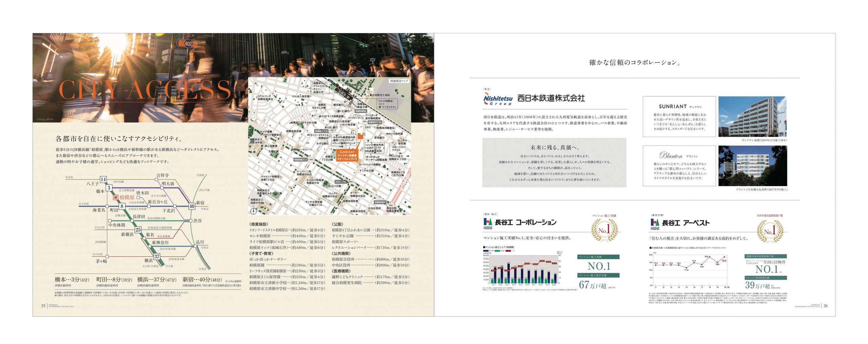Screen dimensions: 868x344
Task: Click the 横浜…37分(47分) travel time
Action: [x=157, y=280]
